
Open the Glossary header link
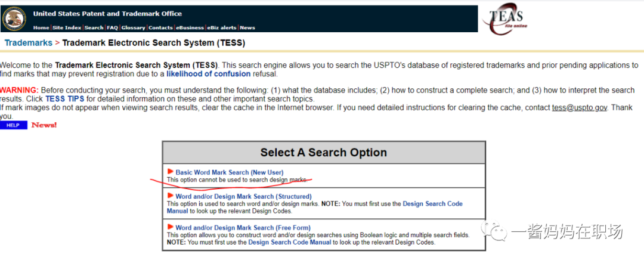(133, 28)
